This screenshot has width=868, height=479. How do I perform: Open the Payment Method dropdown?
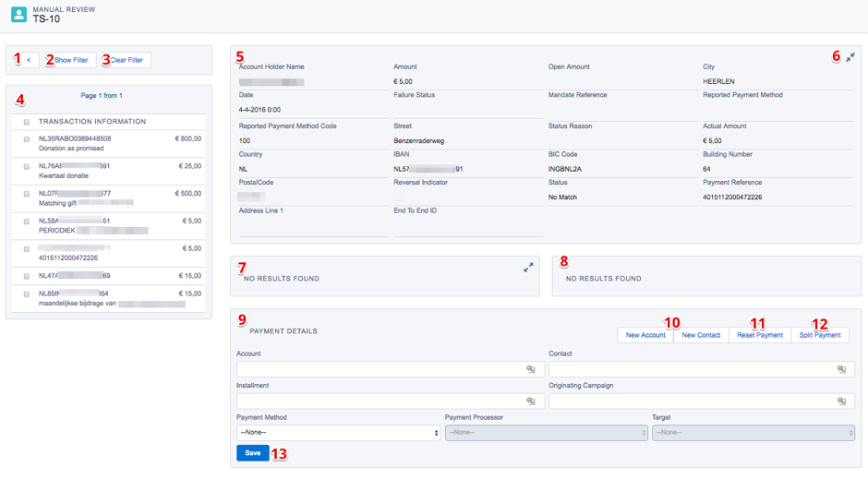pos(338,432)
